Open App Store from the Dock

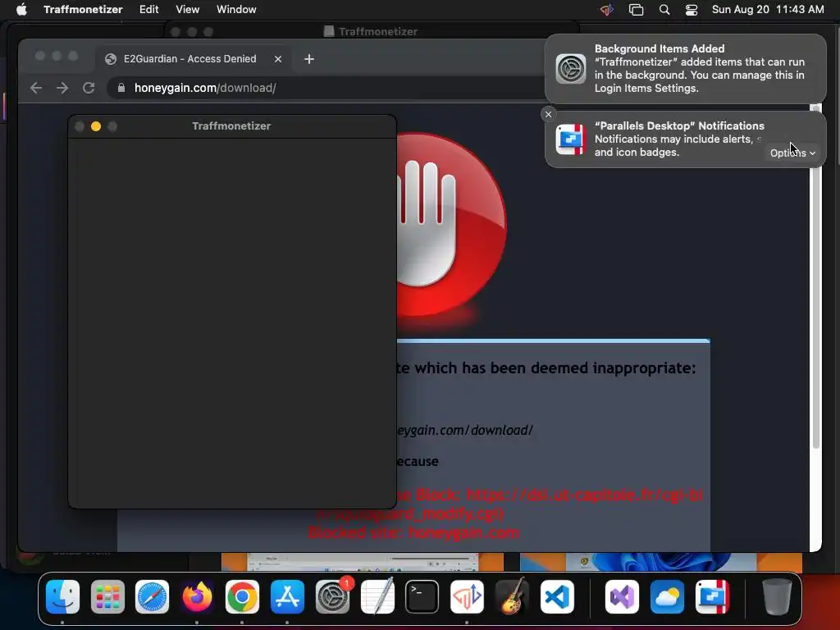(x=287, y=597)
